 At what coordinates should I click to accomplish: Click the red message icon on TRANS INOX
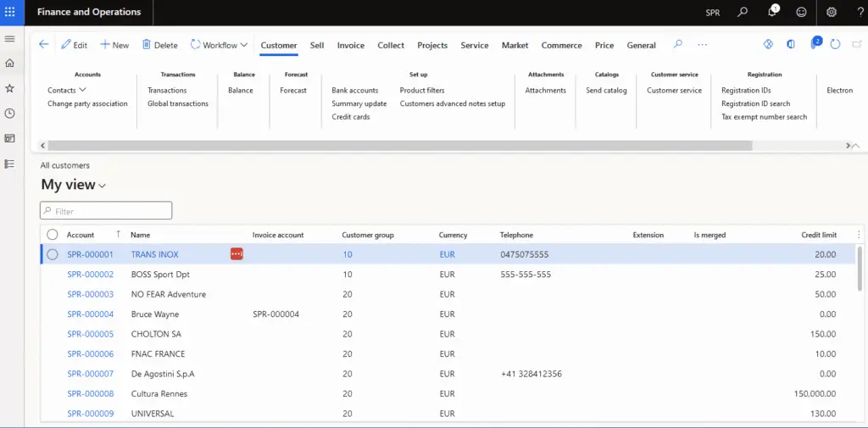tap(237, 254)
